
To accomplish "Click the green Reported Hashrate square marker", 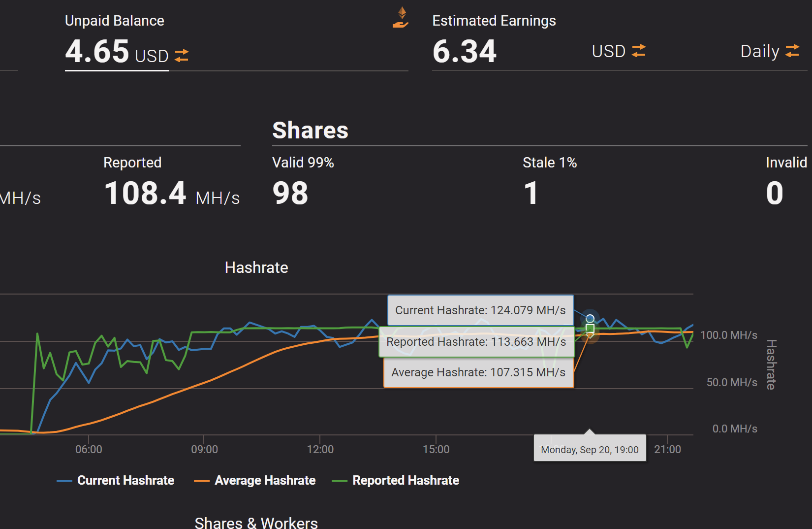I will point(590,328).
